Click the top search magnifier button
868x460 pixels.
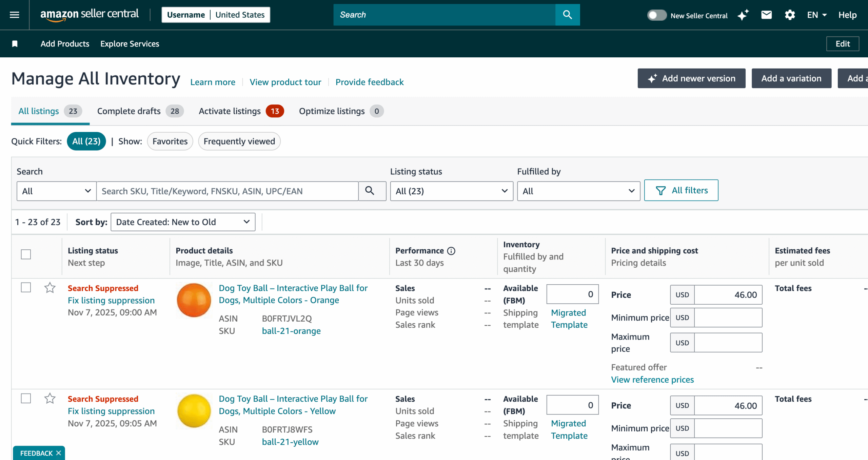tap(567, 15)
